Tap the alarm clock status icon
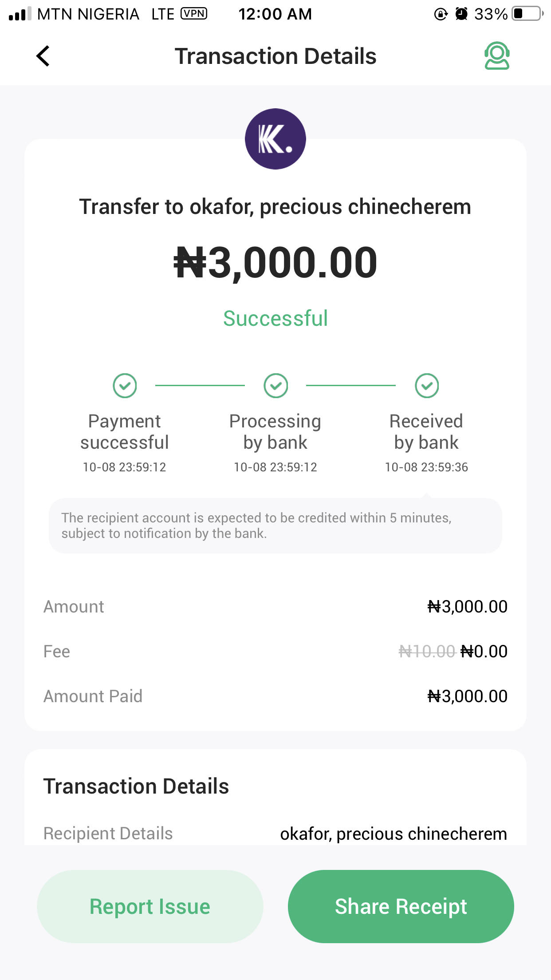This screenshot has height=980, width=551. [x=461, y=14]
